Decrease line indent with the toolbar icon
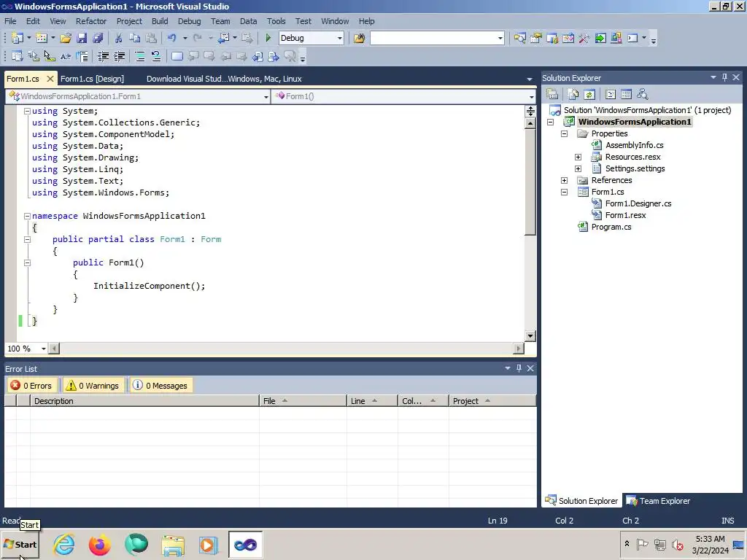 click(x=103, y=56)
